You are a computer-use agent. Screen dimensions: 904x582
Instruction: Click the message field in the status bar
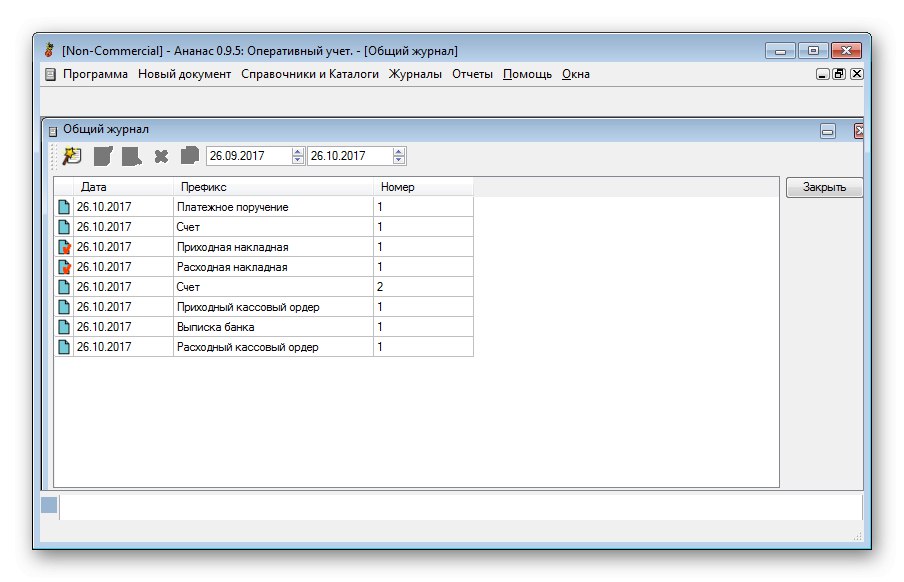point(461,508)
